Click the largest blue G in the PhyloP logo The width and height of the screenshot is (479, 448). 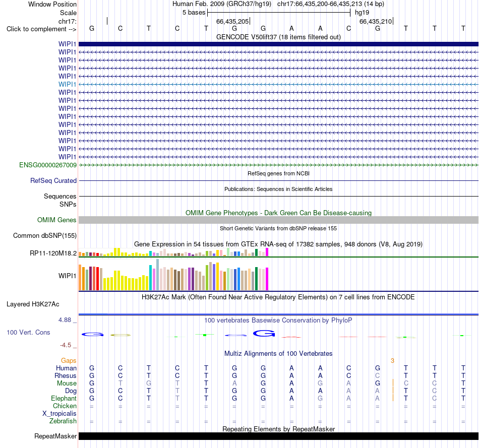coord(264,333)
